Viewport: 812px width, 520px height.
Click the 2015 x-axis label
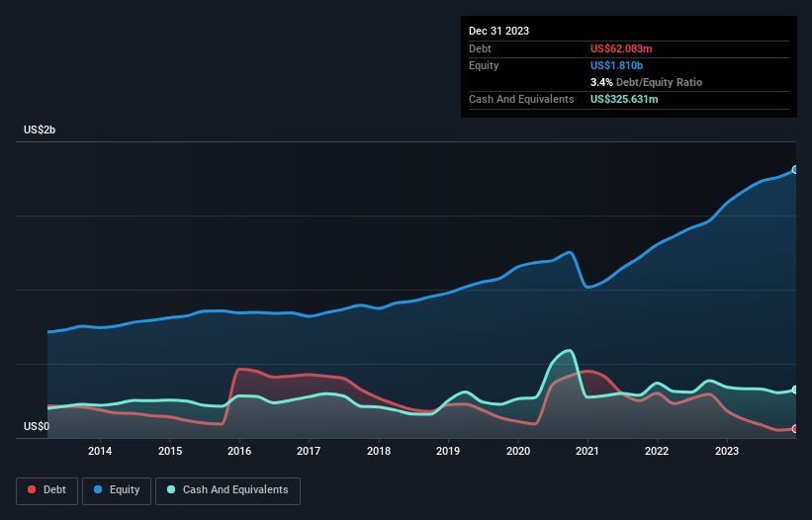tap(170, 451)
